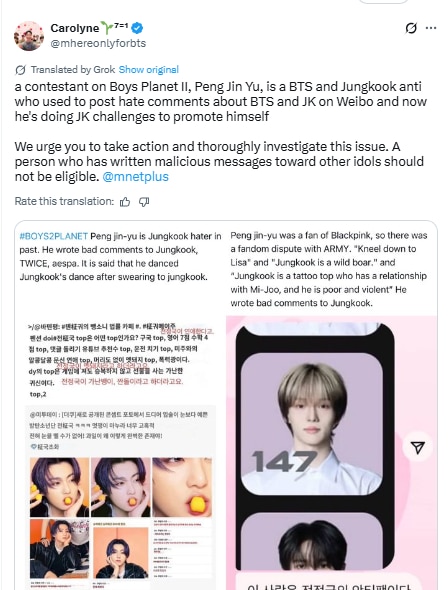
Task: Open the @mnetplus mention link
Action: 135,176
